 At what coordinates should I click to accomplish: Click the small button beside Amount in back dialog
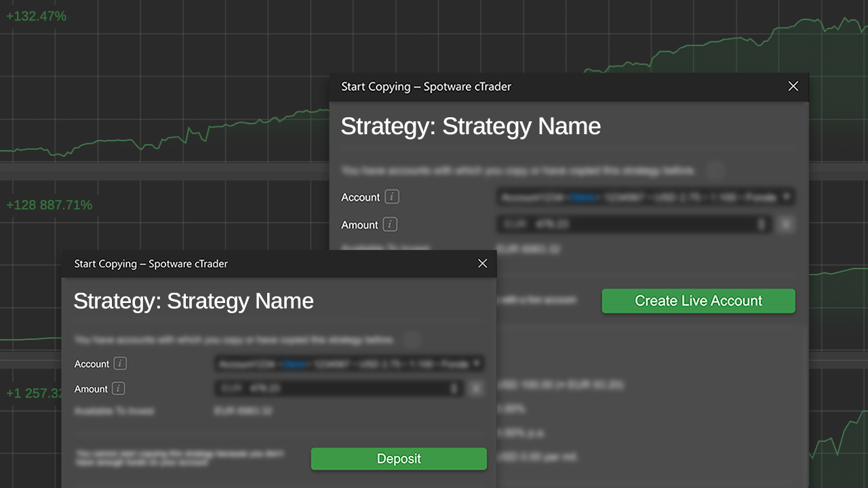[x=785, y=224]
